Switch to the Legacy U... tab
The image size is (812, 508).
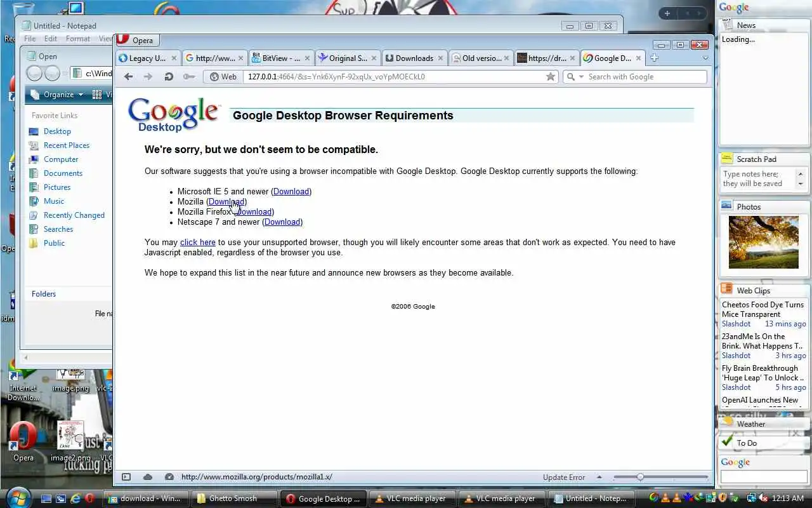click(x=147, y=58)
